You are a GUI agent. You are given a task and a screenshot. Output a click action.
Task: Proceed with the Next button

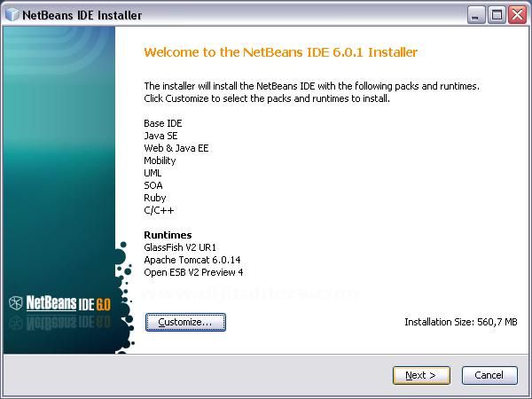[x=421, y=375]
